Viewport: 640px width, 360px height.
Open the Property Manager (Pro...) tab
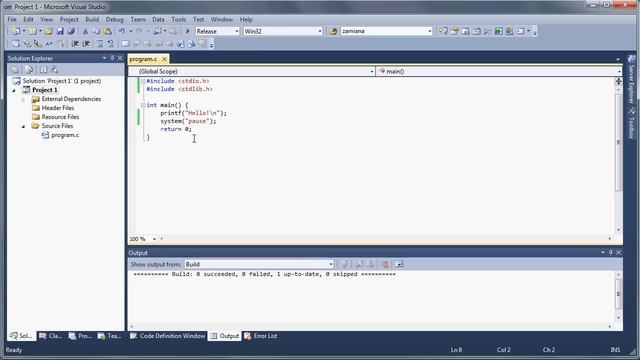pyautogui.click(x=80, y=336)
